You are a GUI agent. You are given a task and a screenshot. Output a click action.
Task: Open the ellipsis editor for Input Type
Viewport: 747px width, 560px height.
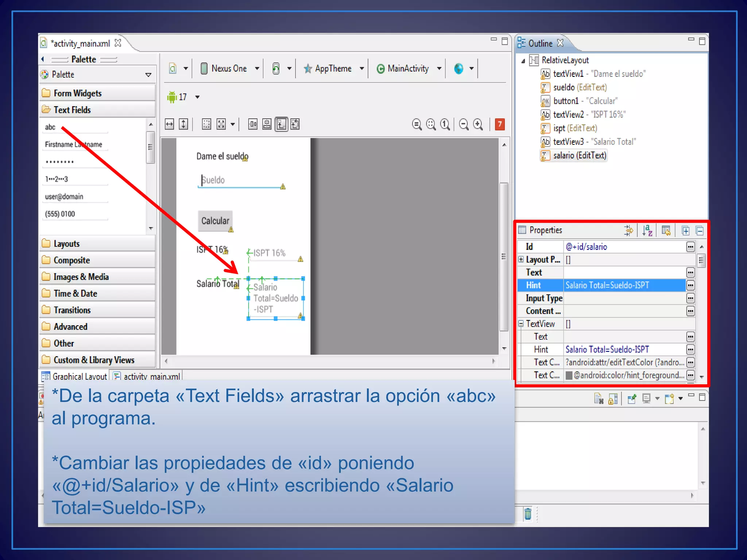point(690,298)
